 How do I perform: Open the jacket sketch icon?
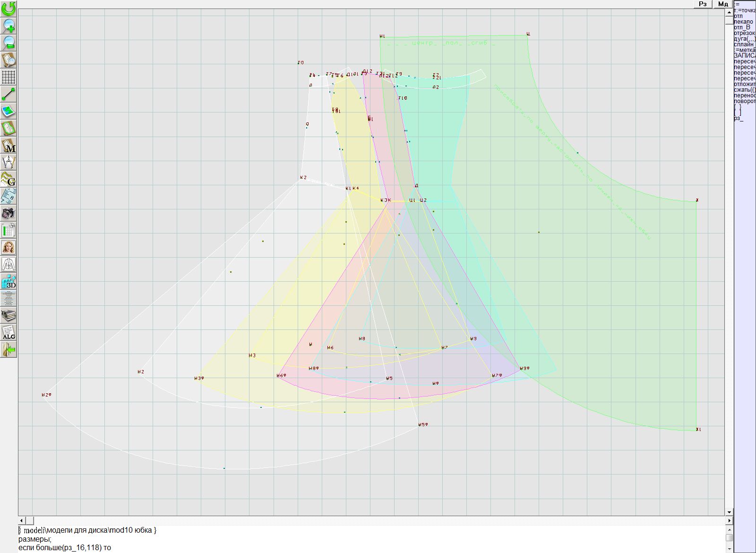coord(9,264)
